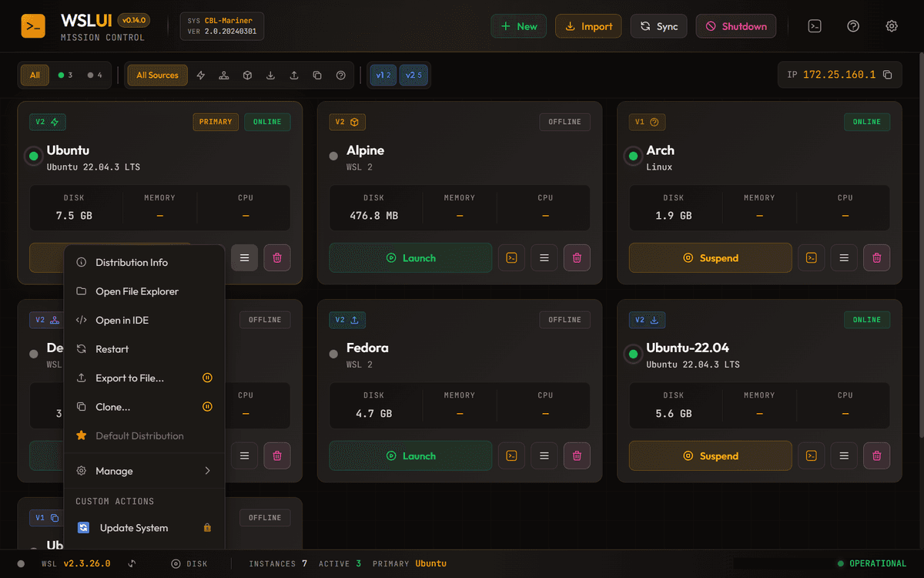
Task: Click the download source filter icon
Action: (269, 75)
